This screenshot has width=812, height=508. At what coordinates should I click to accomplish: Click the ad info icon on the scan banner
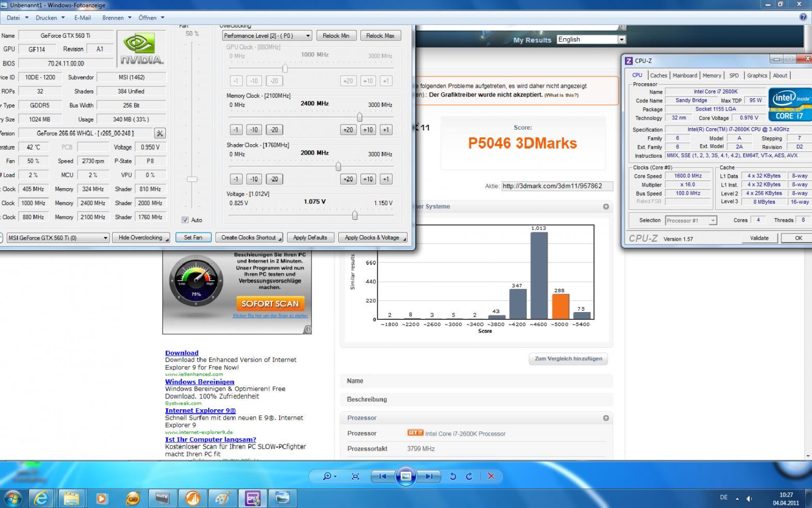point(307,329)
